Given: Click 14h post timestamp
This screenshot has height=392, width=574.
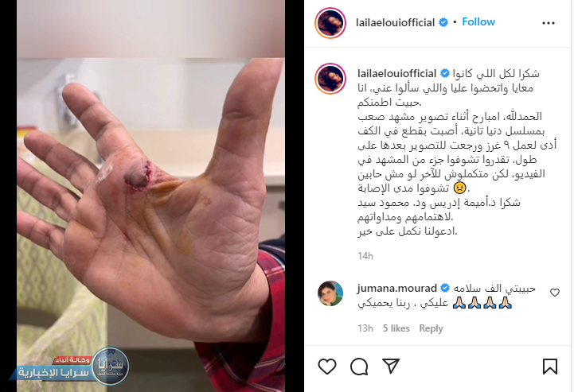Looking at the screenshot, I should (x=365, y=255).
